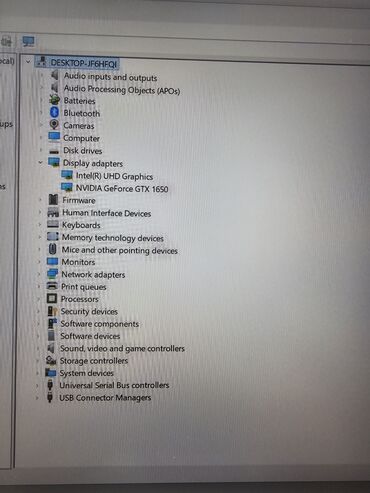The height and width of the screenshot is (493, 370).
Task: Expand the Network adapters category arrow
Action: (39, 274)
